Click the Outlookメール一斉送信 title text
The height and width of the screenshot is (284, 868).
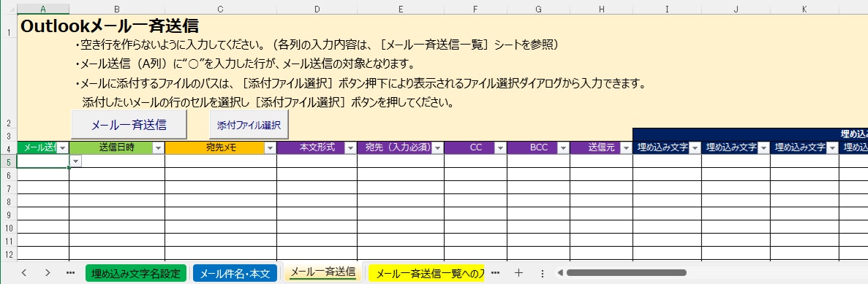point(110,26)
